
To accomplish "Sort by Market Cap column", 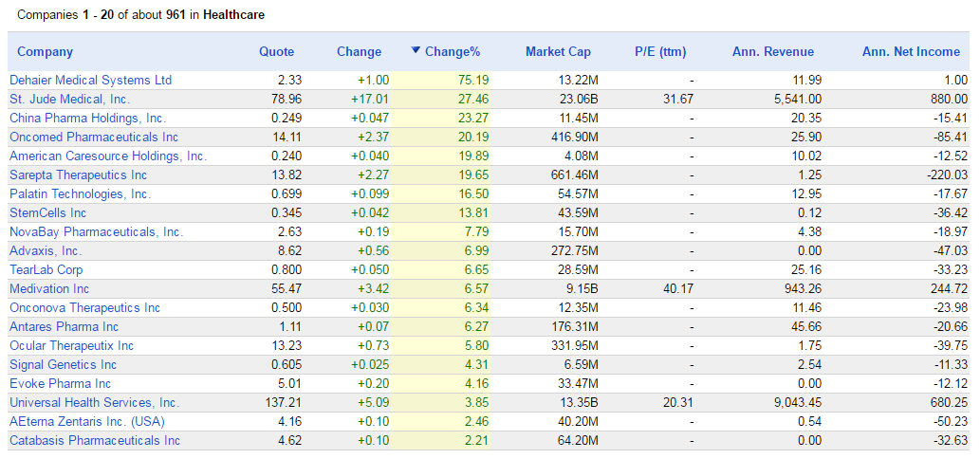I will point(558,52).
